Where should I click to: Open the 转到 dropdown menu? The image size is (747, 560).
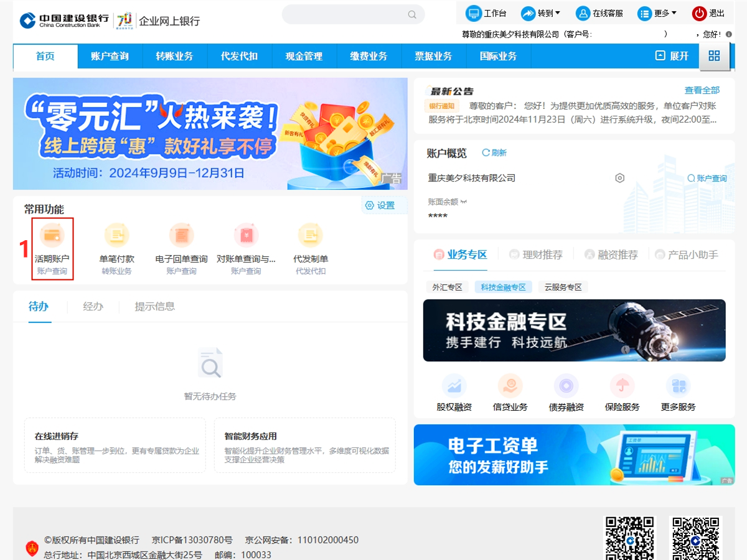tap(541, 13)
